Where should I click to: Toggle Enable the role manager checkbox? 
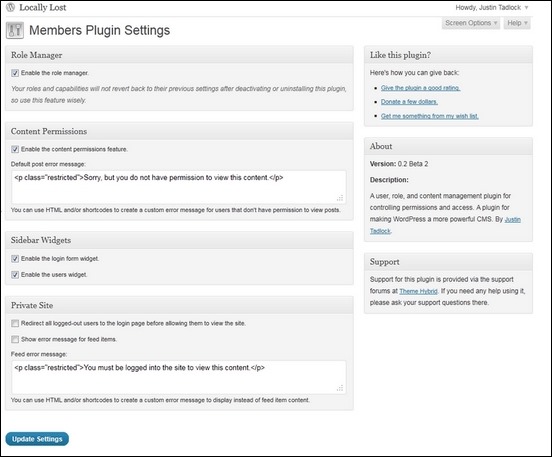coord(15,73)
